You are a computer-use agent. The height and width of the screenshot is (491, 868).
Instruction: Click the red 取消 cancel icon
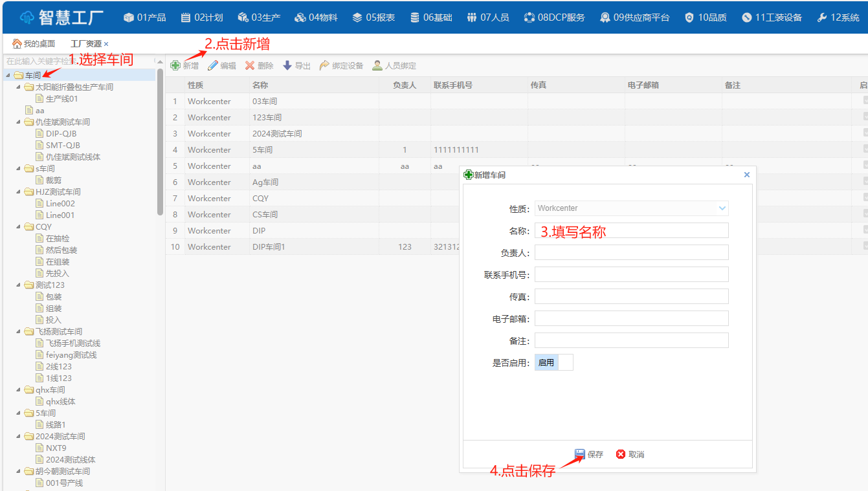(x=621, y=454)
